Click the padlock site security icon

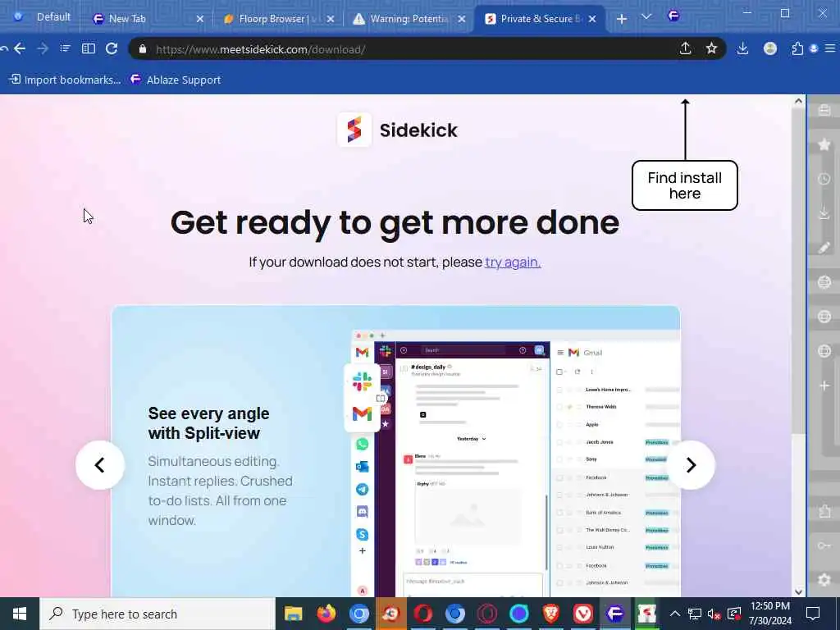pos(143,49)
